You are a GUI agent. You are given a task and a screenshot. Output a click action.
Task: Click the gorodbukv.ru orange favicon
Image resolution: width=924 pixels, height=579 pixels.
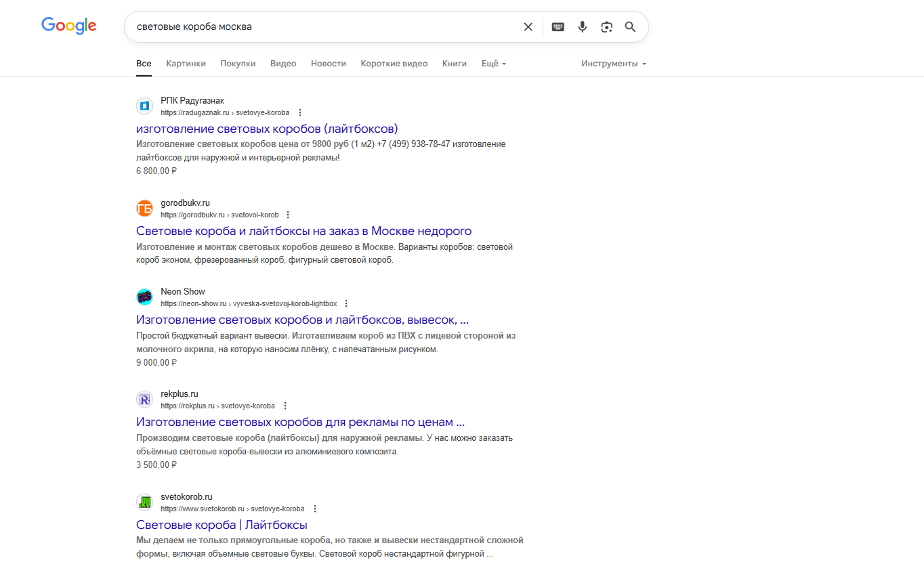[144, 209]
